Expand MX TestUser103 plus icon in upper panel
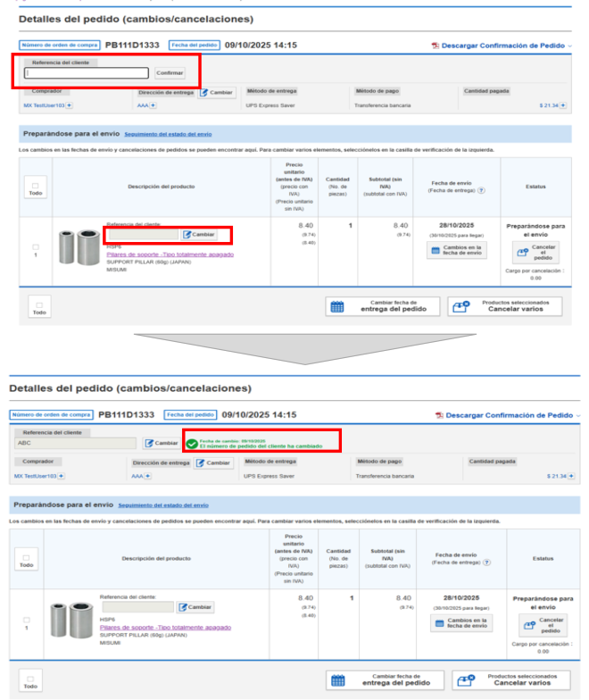This screenshot has height=700, width=589. click(71, 105)
